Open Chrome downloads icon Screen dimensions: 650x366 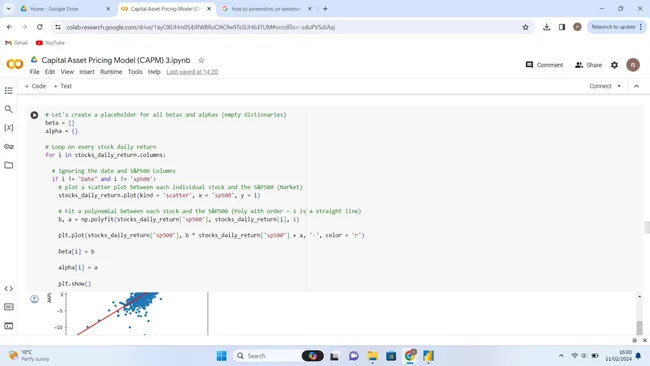click(546, 27)
